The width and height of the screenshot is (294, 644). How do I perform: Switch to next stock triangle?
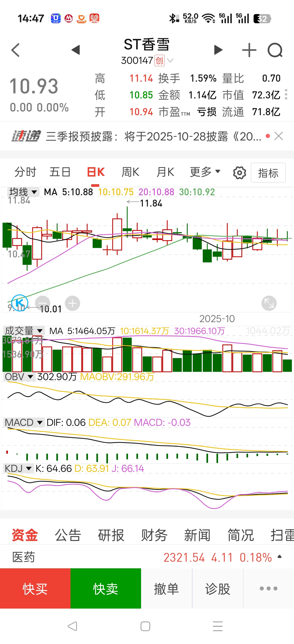pyautogui.click(x=218, y=50)
